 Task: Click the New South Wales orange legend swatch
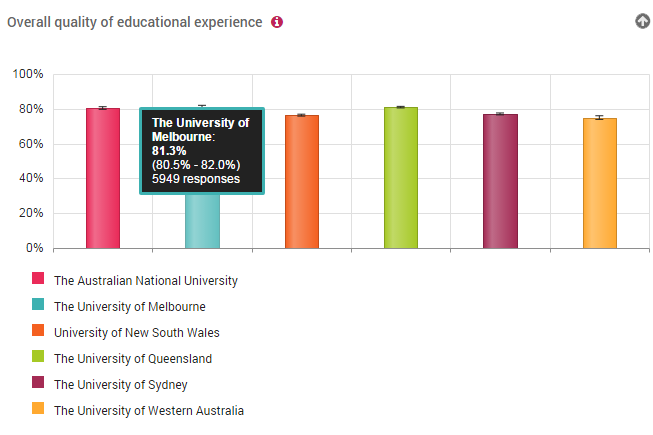point(38,330)
